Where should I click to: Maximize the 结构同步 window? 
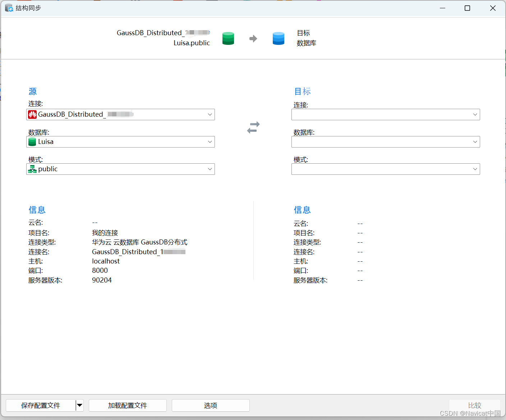tap(467, 8)
